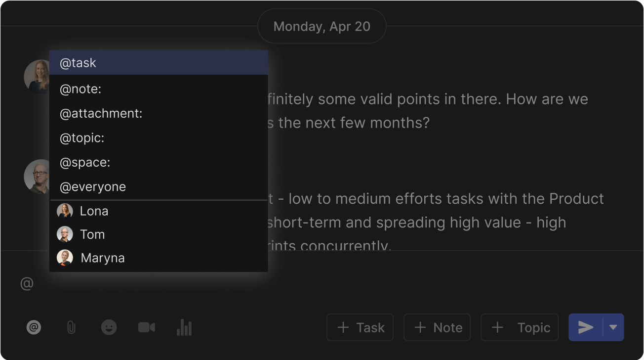Select @task from the mention menu
644x360 pixels.
coord(158,63)
